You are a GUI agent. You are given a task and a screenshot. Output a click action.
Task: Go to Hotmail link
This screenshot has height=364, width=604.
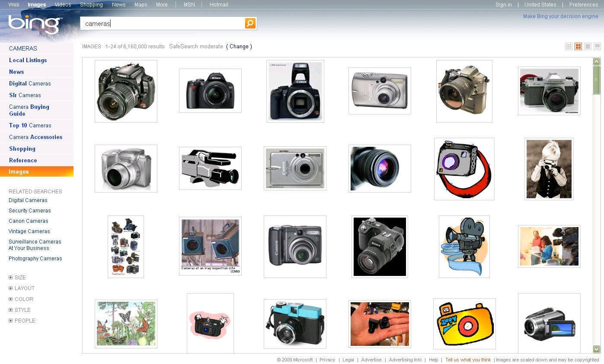pos(219,5)
